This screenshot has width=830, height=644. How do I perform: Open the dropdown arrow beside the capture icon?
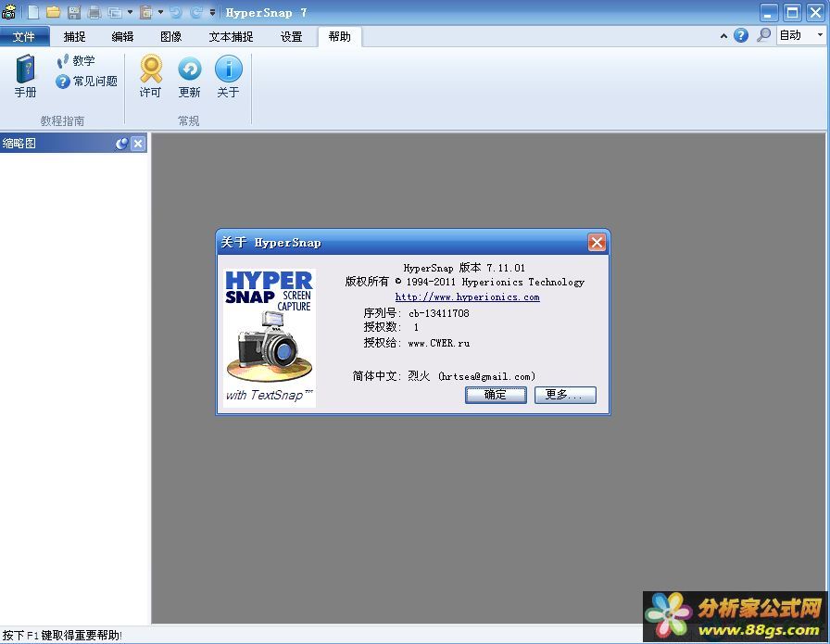tap(130, 12)
